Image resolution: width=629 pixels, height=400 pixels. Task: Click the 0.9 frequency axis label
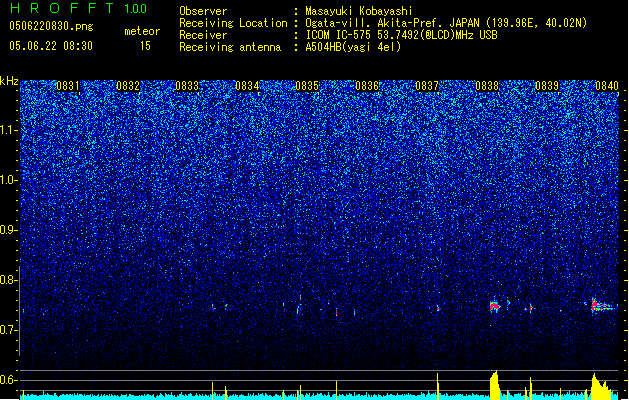click(x=9, y=230)
